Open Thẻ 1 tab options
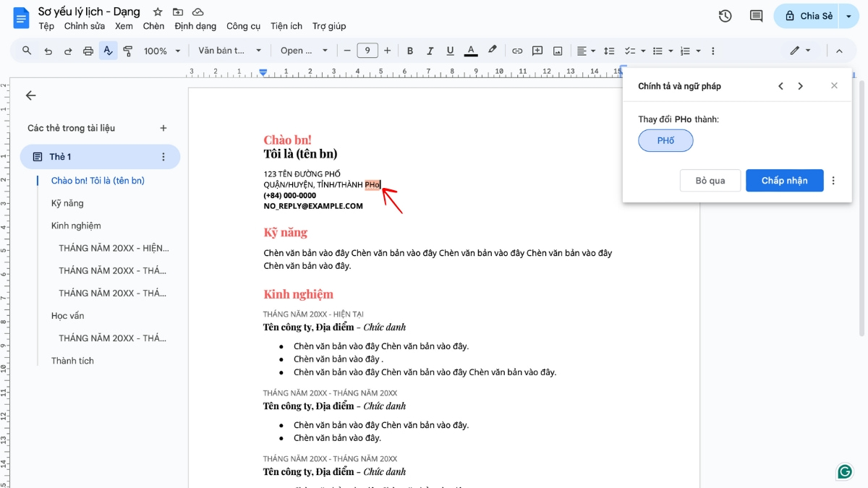The height and width of the screenshot is (488, 868). (x=163, y=157)
